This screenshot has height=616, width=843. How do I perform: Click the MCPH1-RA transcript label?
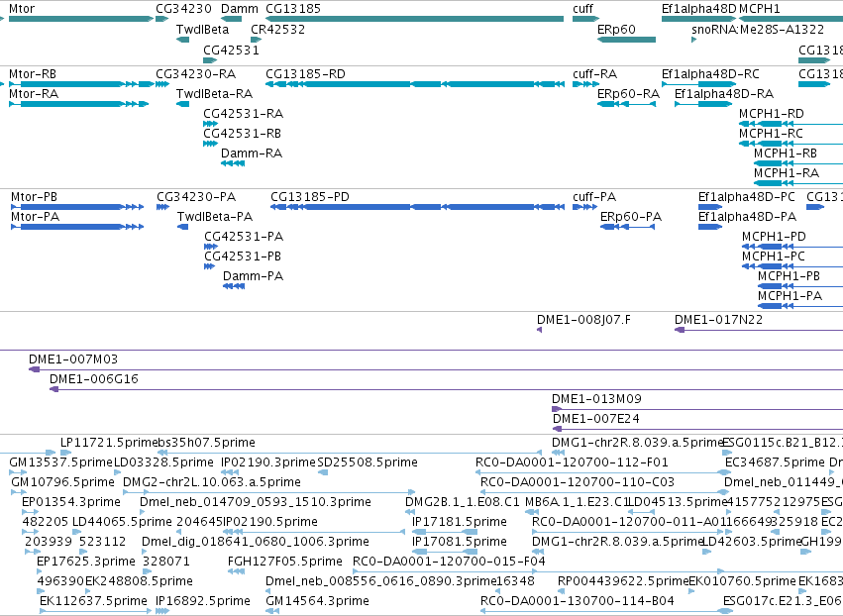(786, 173)
